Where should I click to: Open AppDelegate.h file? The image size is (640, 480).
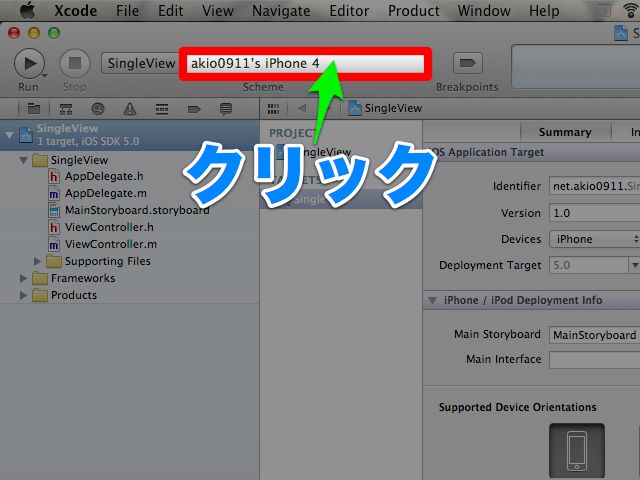[104, 176]
